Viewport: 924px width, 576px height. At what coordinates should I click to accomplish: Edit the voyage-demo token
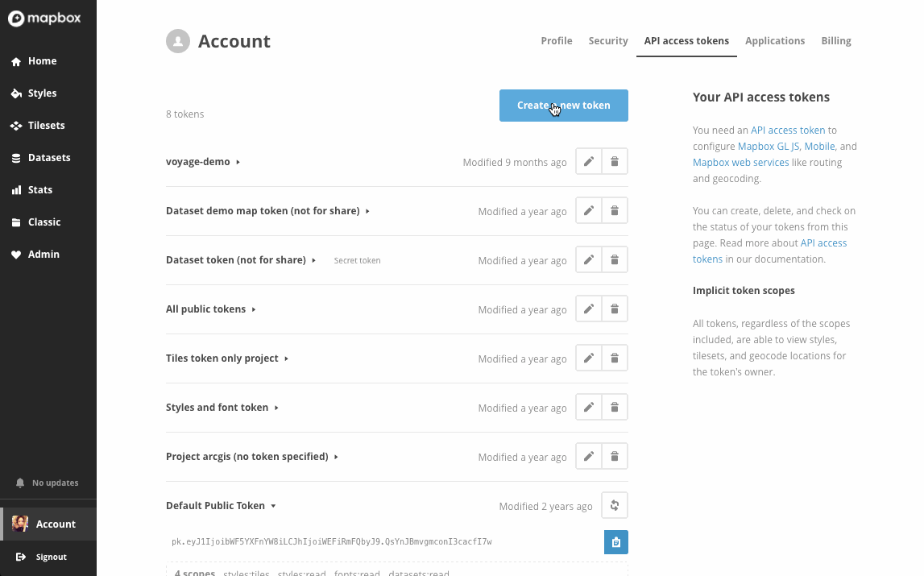point(589,162)
